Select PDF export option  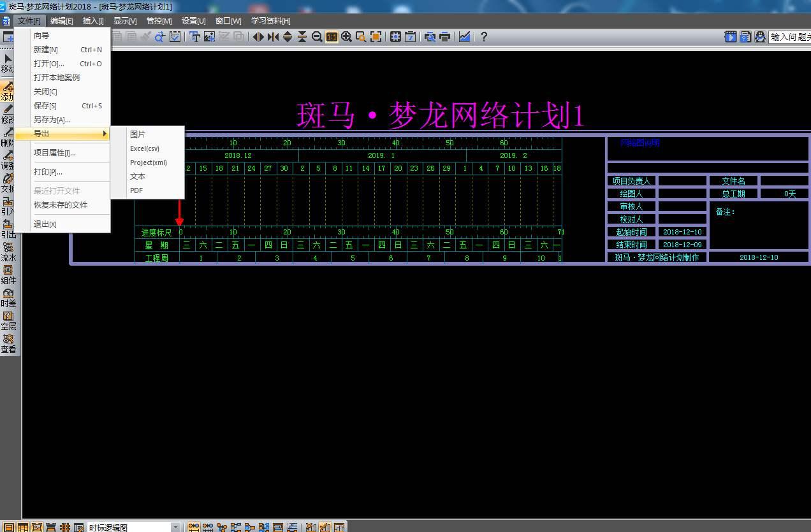148,191
